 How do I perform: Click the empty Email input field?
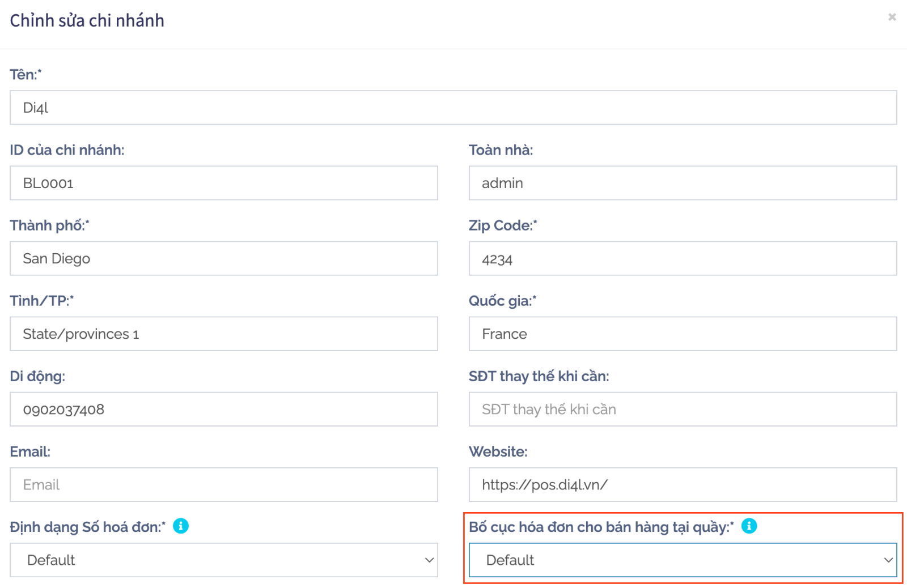(224, 484)
